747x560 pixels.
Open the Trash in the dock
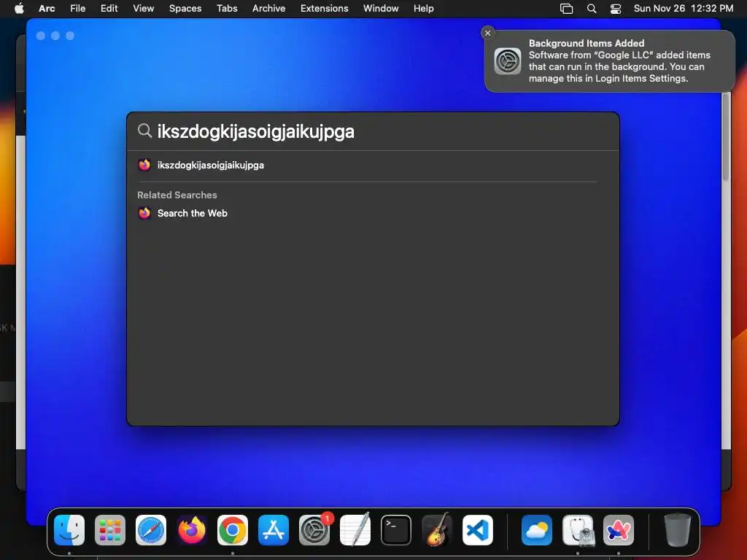678,530
